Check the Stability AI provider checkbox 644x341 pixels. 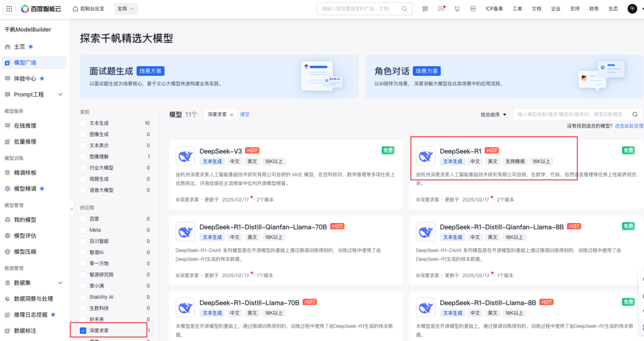pos(83,297)
